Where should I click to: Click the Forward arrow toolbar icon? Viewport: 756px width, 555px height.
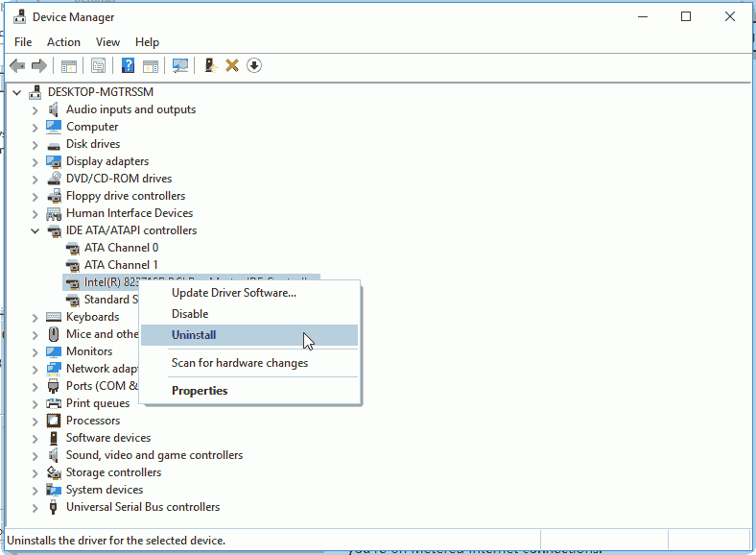(39, 65)
